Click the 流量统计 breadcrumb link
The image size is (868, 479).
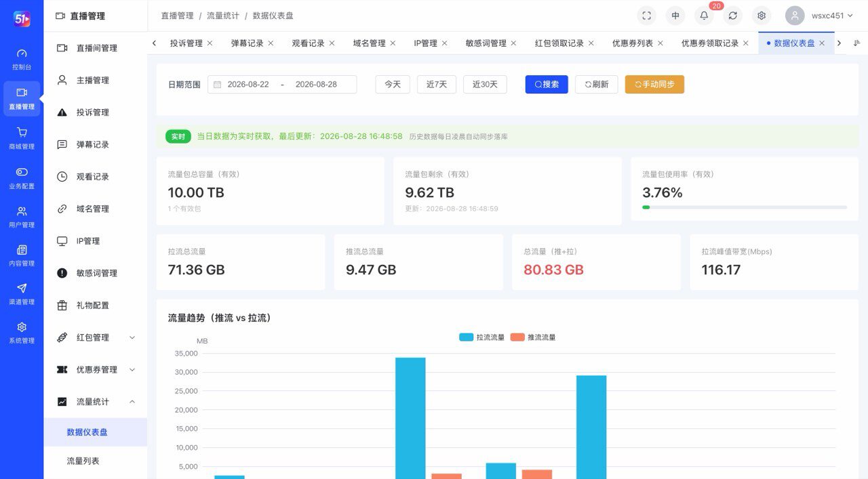223,16
